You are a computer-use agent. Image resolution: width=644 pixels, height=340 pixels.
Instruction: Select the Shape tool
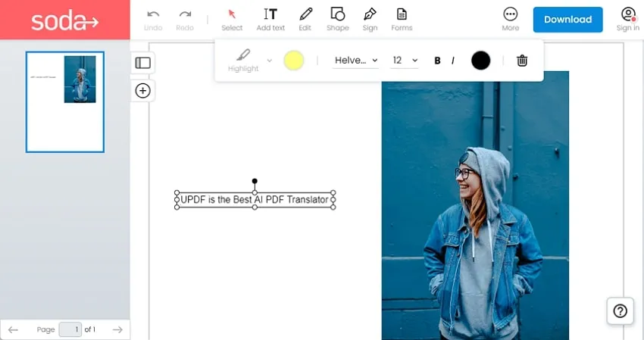click(x=338, y=20)
